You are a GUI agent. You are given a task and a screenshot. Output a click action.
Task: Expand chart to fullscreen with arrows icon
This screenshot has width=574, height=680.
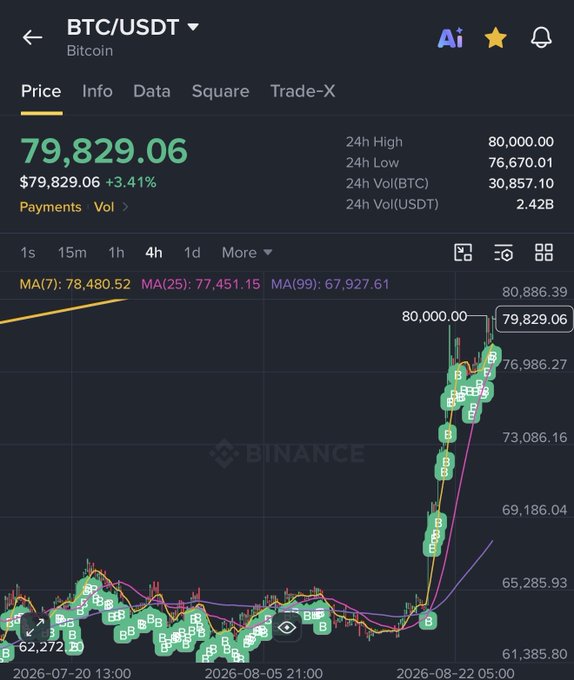pyautogui.click(x=35, y=627)
